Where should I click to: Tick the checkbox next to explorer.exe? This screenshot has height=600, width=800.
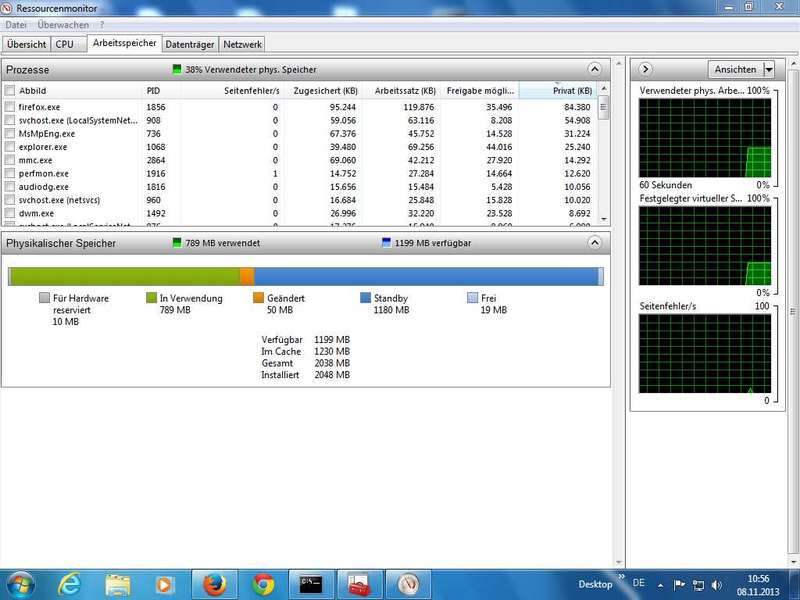point(10,146)
